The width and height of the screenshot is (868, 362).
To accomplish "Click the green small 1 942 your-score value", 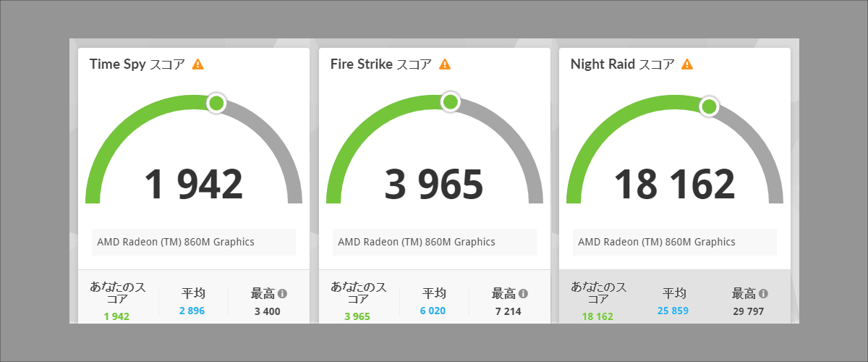I will pos(116,316).
